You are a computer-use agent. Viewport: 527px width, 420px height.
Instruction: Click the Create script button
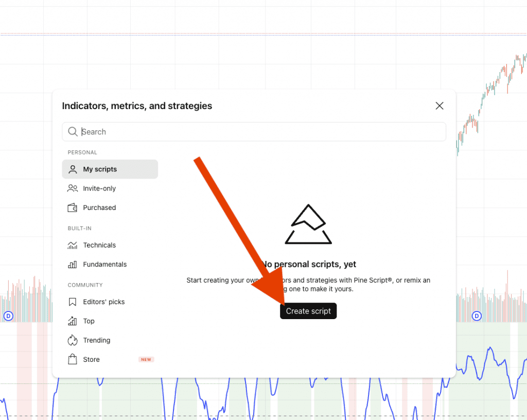click(308, 311)
